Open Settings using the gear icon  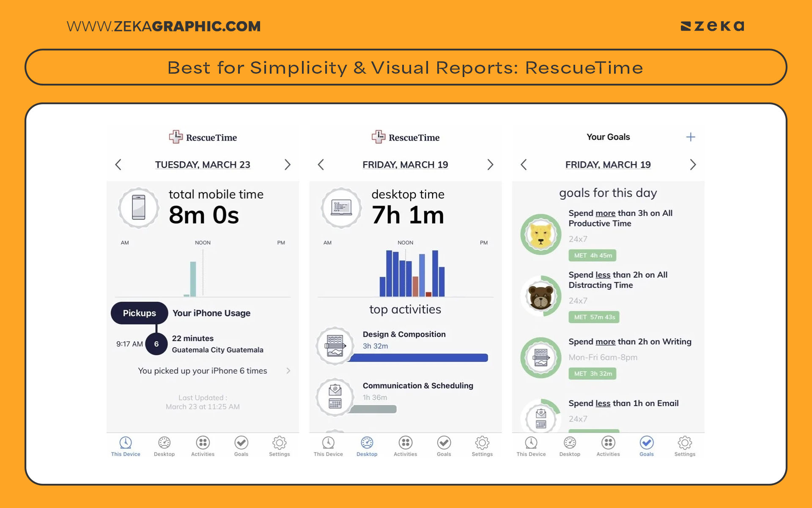(279, 442)
